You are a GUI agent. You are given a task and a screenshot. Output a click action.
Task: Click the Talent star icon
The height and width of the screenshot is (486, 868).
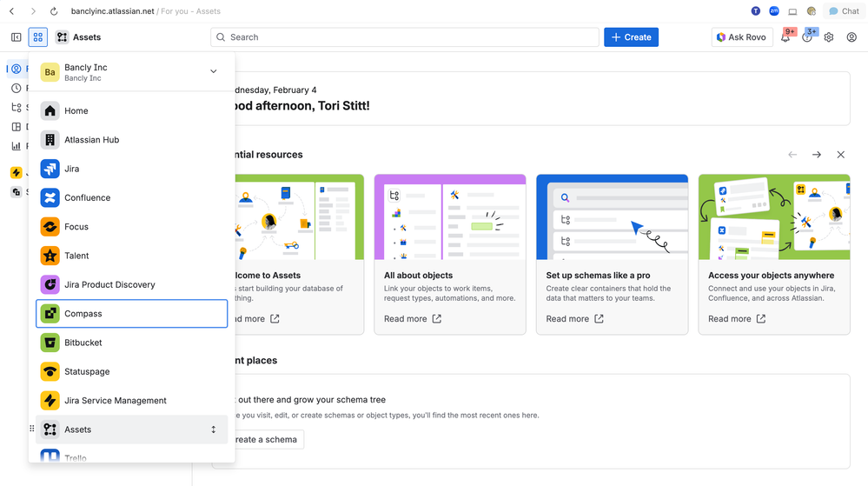[50, 256]
